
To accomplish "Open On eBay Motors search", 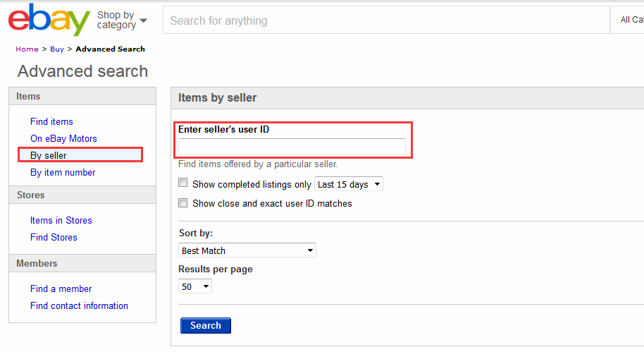I will pyautogui.click(x=63, y=138).
